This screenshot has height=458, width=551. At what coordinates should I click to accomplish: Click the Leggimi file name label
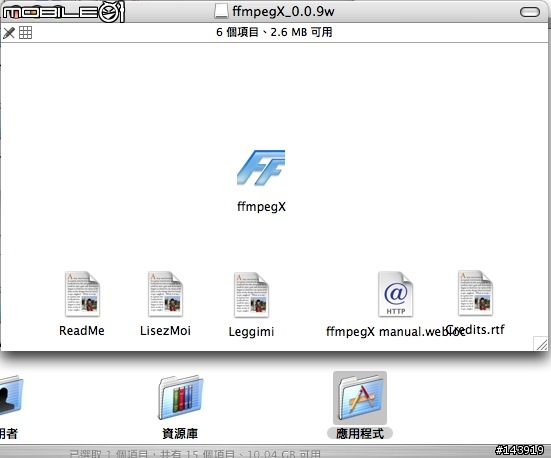251,332
